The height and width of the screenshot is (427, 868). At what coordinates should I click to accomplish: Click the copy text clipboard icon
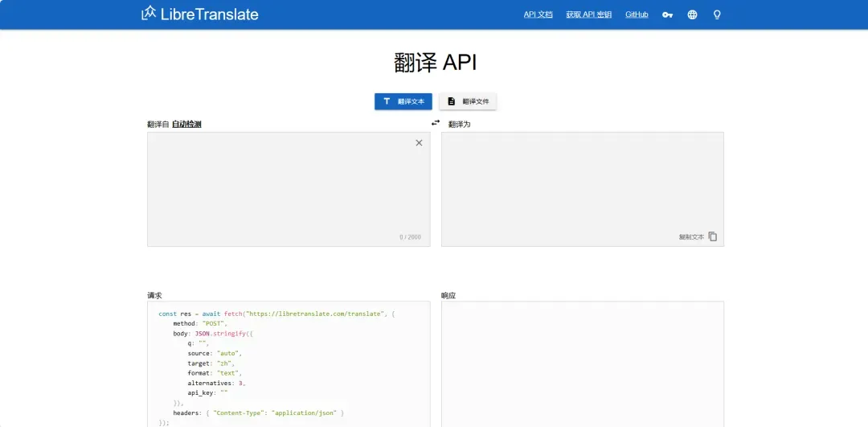[713, 236]
